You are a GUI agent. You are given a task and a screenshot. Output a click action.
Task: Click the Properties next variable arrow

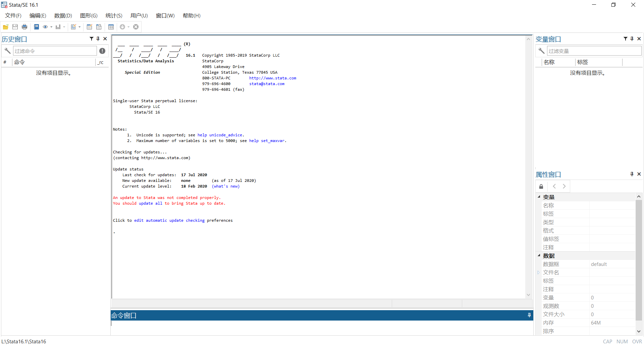(x=564, y=187)
